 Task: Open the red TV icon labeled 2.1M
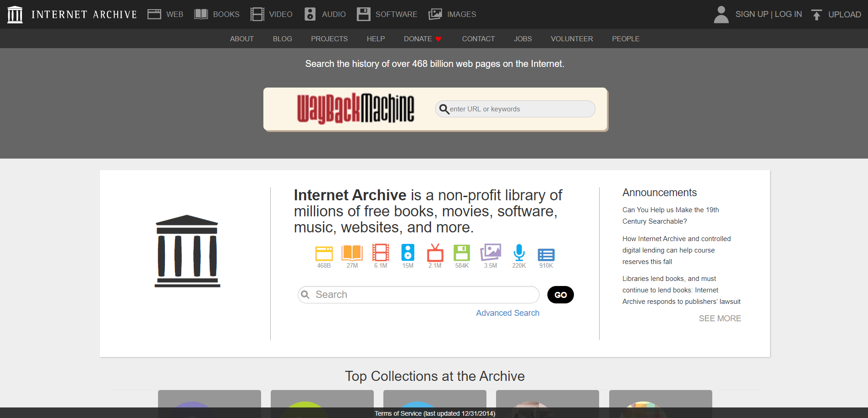[435, 253]
